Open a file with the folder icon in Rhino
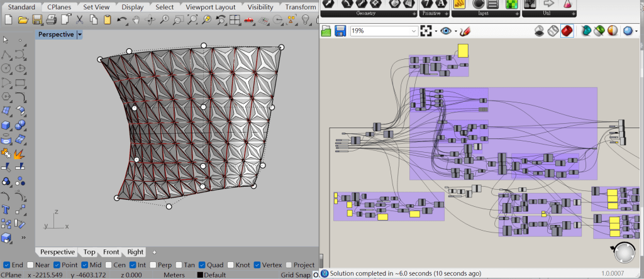The width and height of the screenshot is (644, 279). click(23, 19)
